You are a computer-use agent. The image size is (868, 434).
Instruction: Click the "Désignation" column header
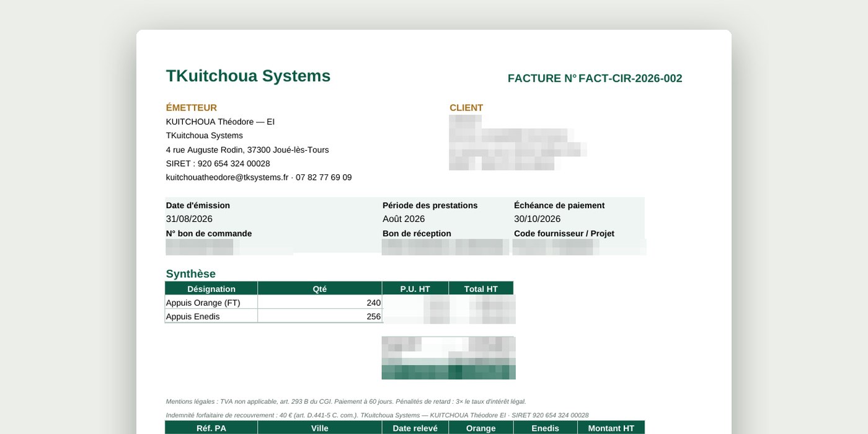point(211,289)
